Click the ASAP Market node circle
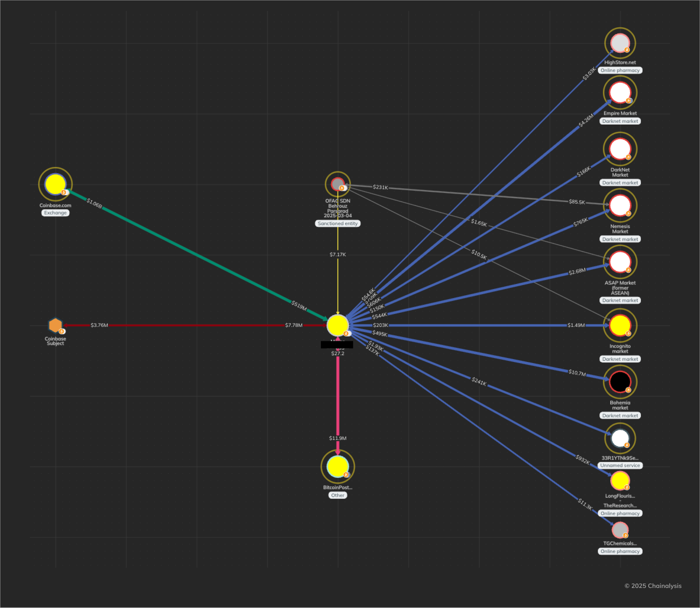The height and width of the screenshot is (608, 700). coord(620,262)
